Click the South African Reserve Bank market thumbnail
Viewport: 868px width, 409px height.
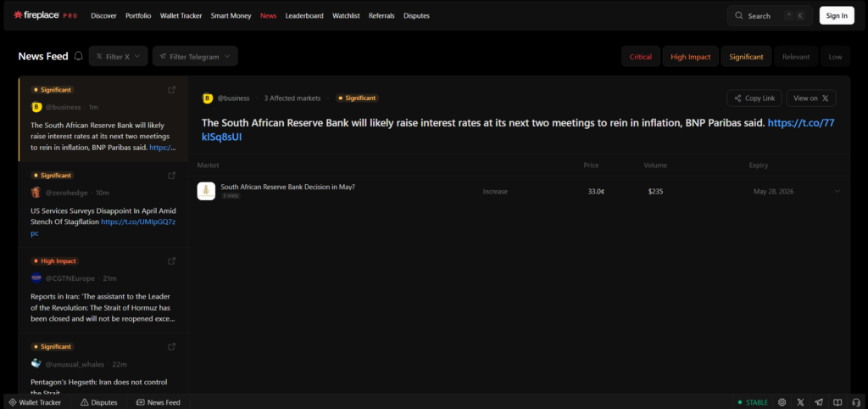pyautogui.click(x=206, y=191)
